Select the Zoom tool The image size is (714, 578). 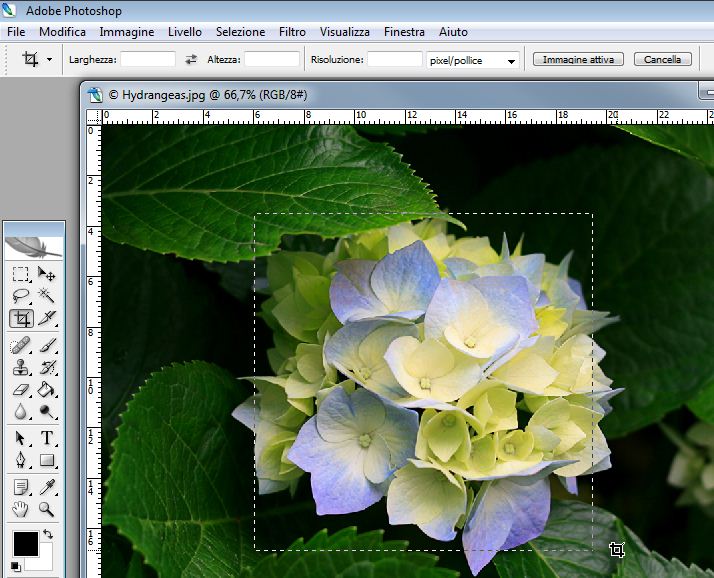(46, 509)
